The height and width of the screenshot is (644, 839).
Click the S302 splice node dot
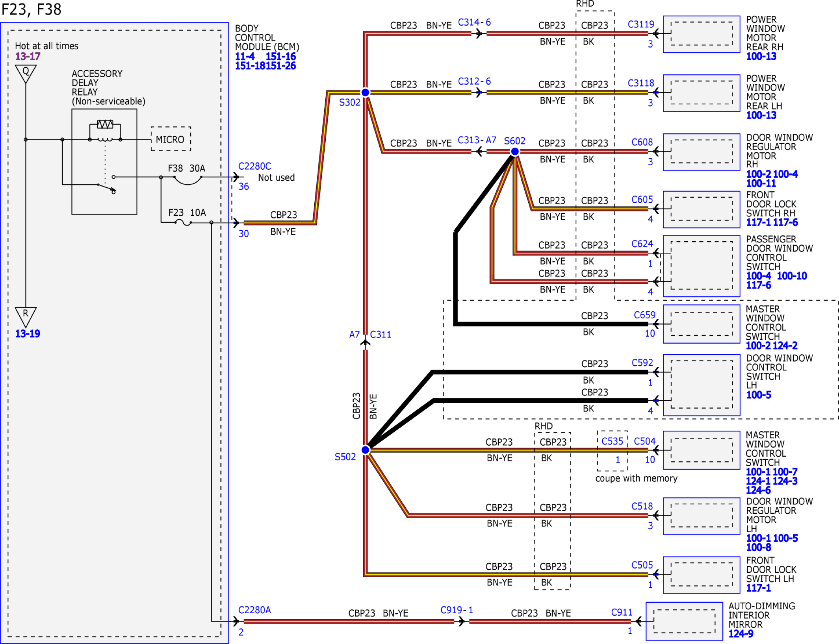[365, 93]
